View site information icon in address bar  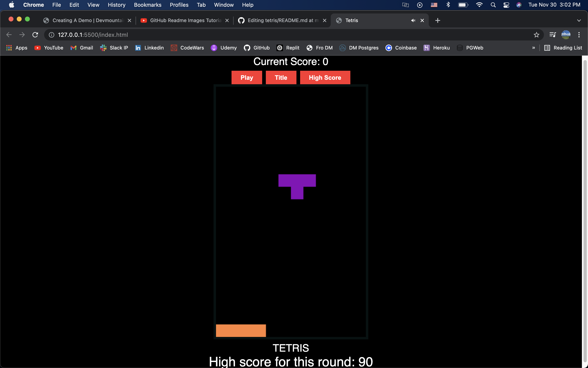[51, 35]
